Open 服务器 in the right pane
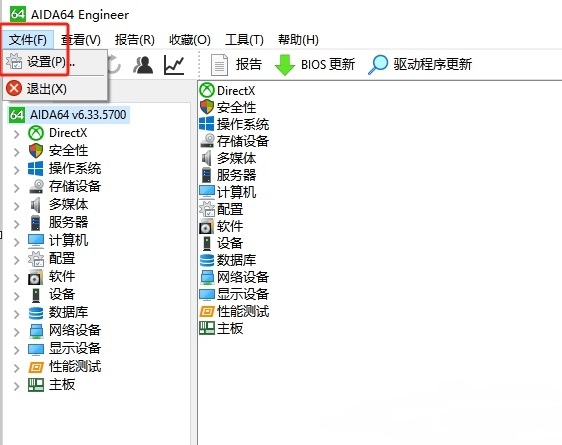This screenshot has height=445, width=562. [228, 175]
